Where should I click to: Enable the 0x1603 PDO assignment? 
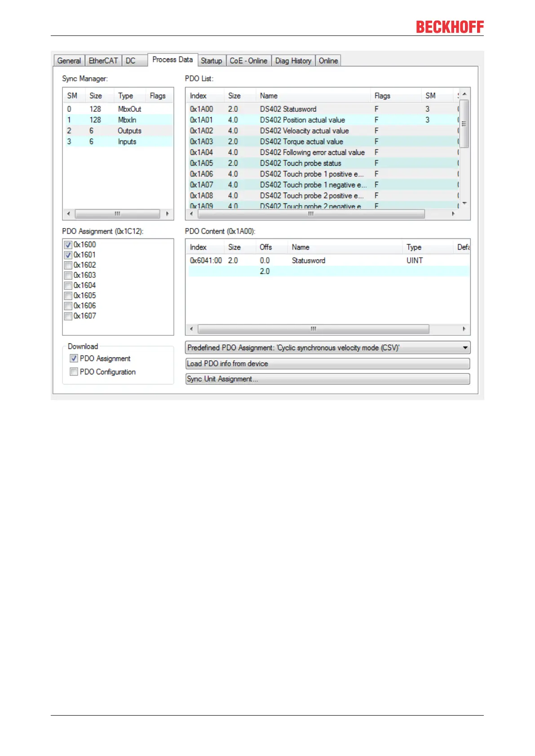[x=68, y=275]
